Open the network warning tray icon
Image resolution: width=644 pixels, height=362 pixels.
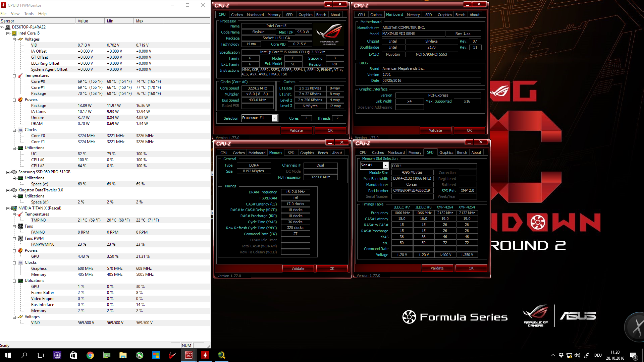(x=569, y=355)
